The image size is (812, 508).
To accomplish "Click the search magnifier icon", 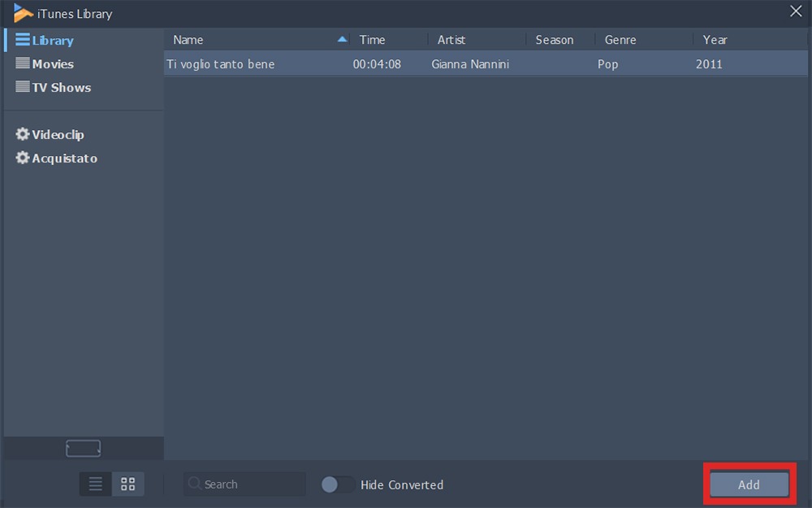I will pos(194,484).
